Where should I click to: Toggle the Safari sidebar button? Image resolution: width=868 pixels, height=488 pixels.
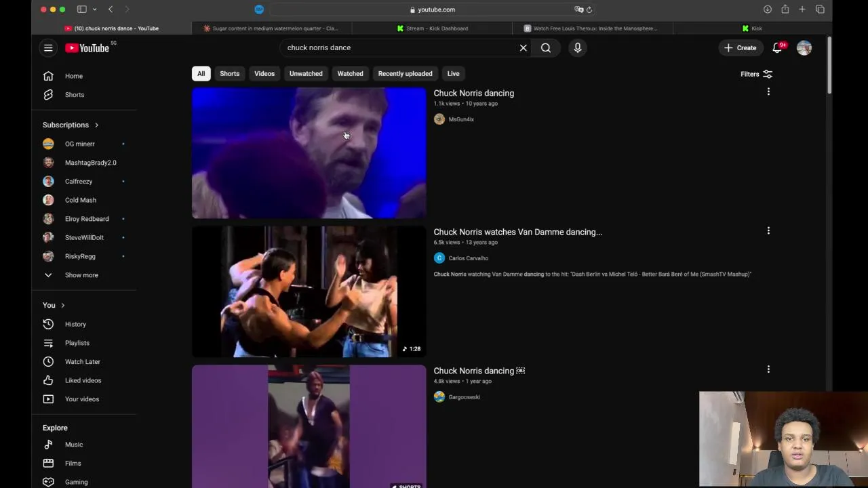81,9
